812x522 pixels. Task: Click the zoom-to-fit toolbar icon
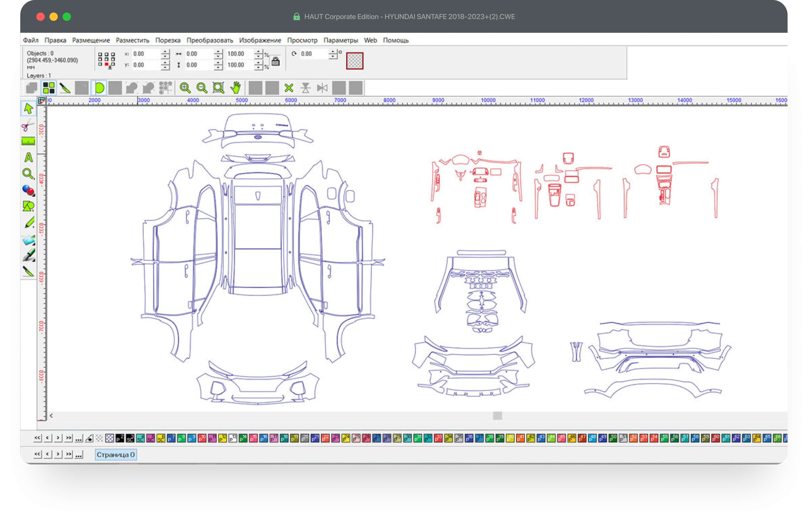pos(219,88)
